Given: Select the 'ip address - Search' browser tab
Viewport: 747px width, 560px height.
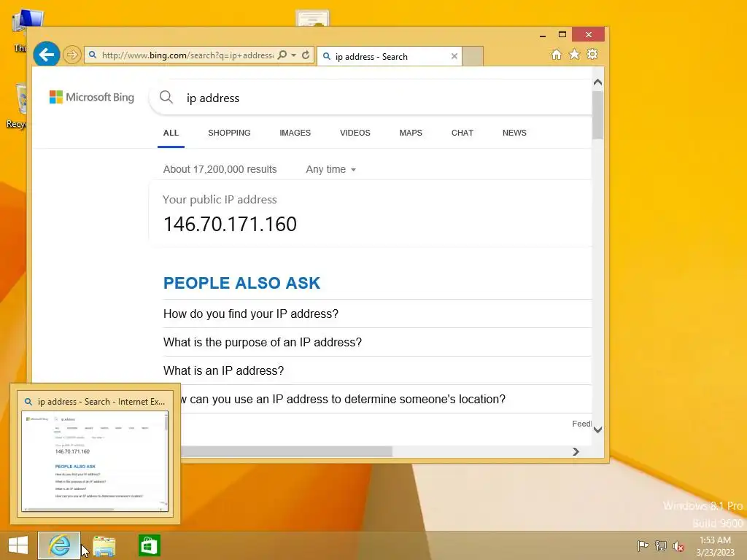Looking at the screenshot, I should point(390,56).
